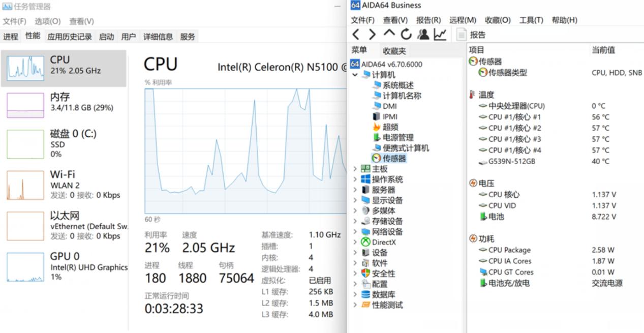Image resolution: width=644 pixels, height=333 pixels.
Task: Select AIDA64 v6.70.6000 root tree item
Action: pos(386,64)
